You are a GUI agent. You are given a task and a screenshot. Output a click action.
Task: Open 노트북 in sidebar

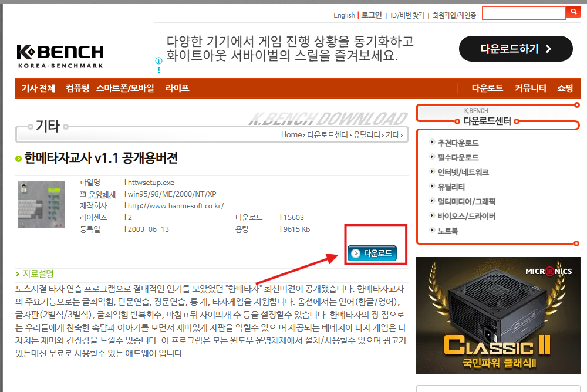point(448,231)
